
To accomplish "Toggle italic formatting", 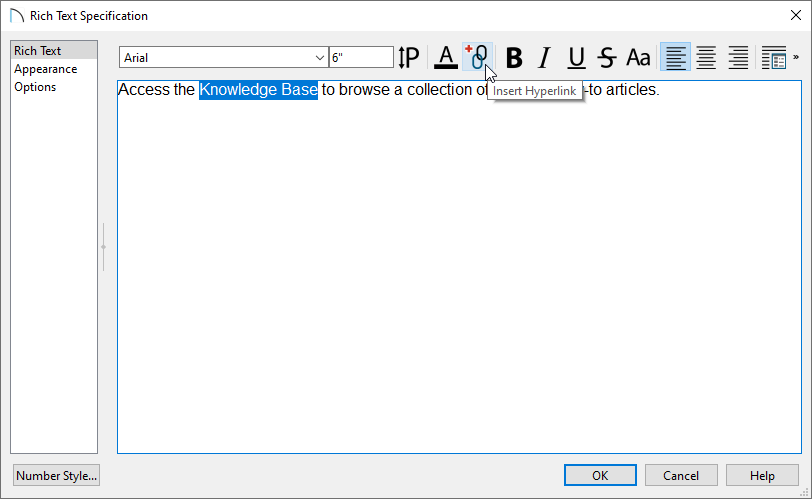I will click(x=544, y=57).
